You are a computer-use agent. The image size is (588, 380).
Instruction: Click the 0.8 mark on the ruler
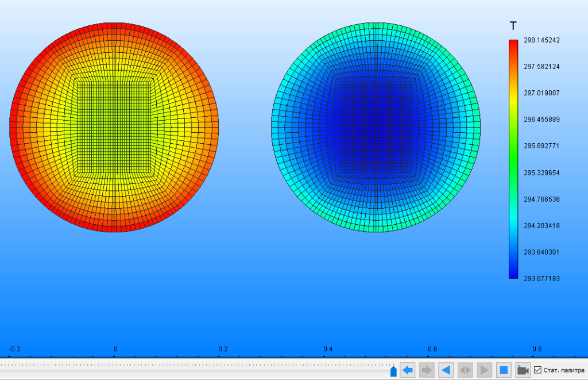(537, 350)
